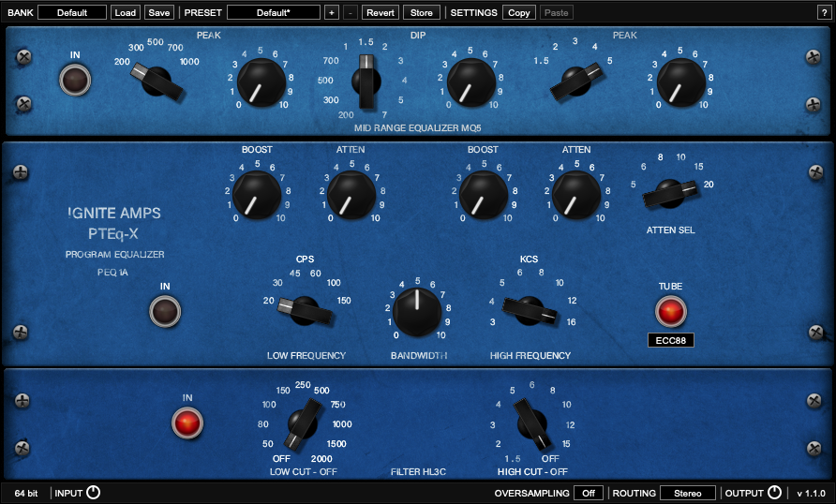The width and height of the screenshot is (836, 504).
Task: Click the MQ5 DIP frequency selector
Action: [x=366, y=82]
